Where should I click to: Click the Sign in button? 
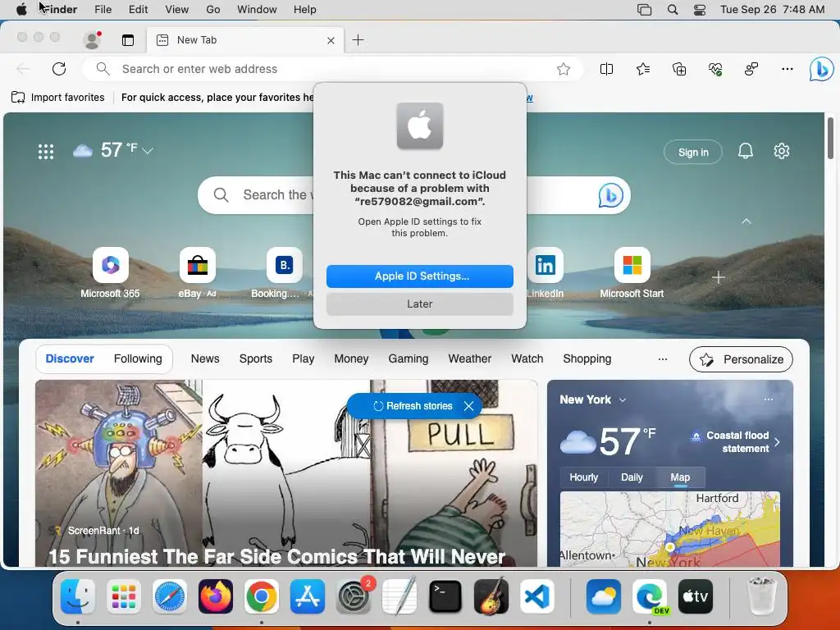[x=693, y=152]
